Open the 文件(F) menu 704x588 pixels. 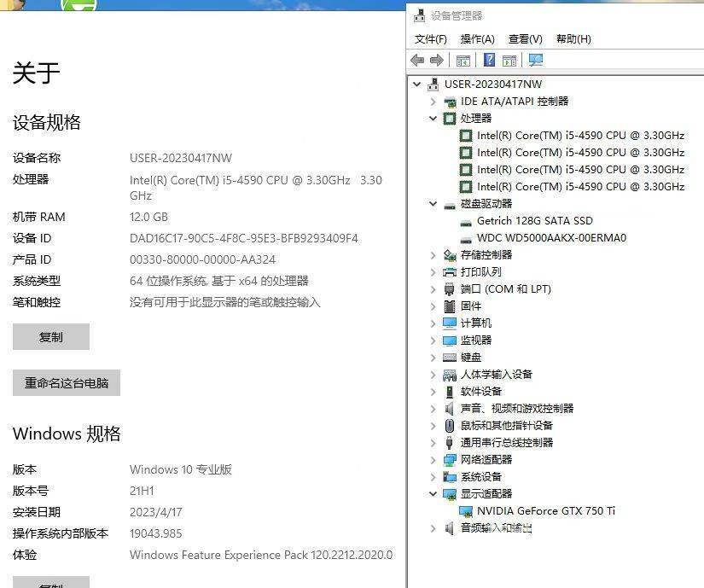click(x=431, y=39)
